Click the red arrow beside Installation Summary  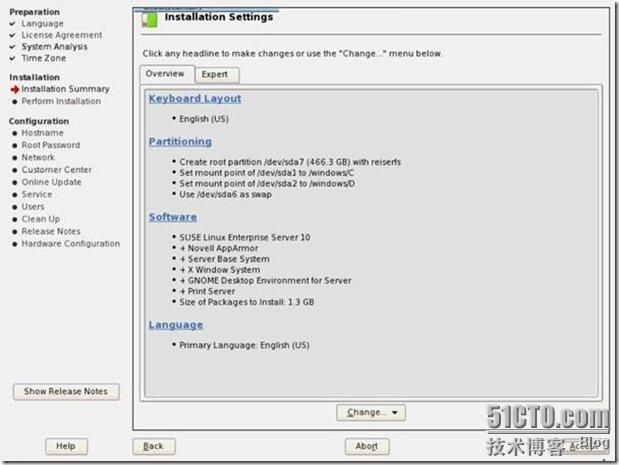(15, 90)
